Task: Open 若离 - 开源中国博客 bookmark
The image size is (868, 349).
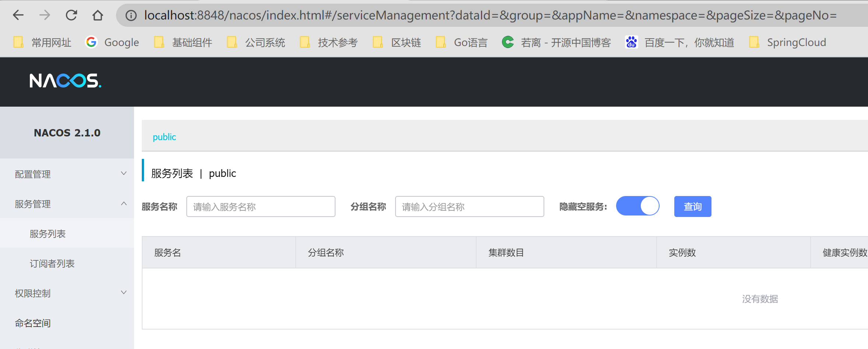Action: pyautogui.click(x=556, y=42)
